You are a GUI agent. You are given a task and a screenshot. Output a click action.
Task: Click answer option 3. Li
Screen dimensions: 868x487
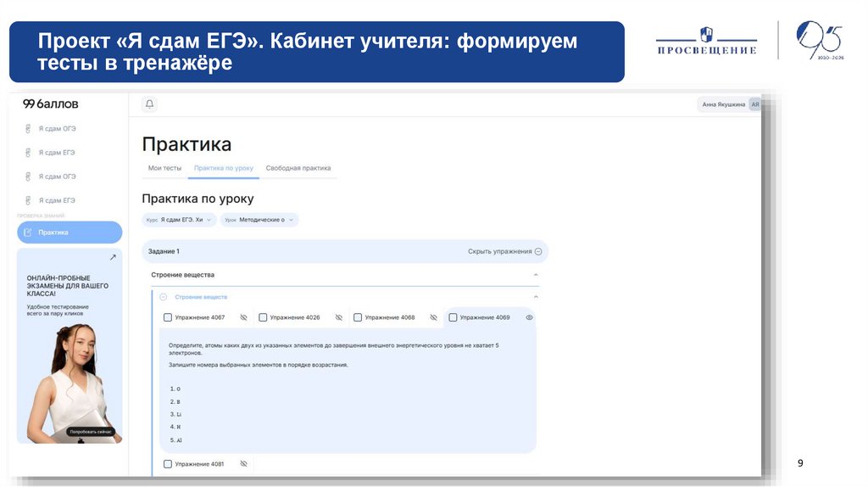click(x=175, y=414)
